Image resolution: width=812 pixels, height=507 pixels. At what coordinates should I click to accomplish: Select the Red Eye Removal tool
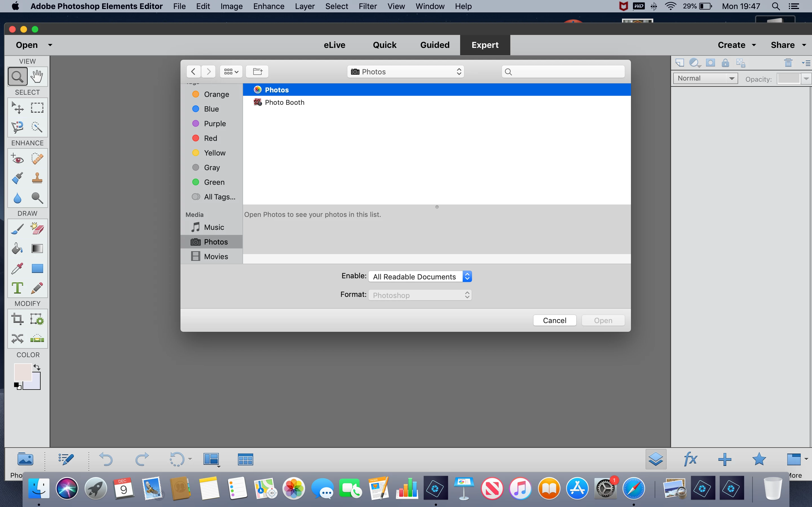17,159
